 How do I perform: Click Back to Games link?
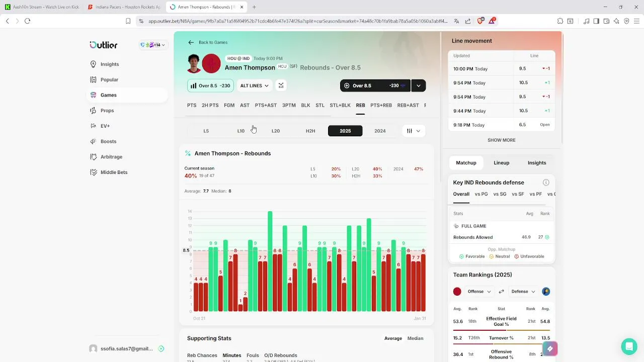point(208,42)
